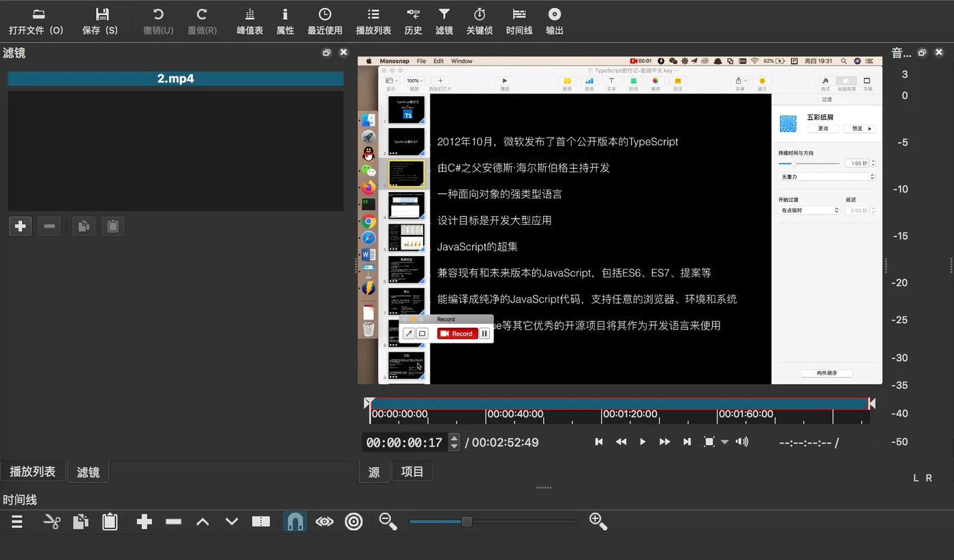Open the 输出 export panel
Image resolution: width=954 pixels, height=560 pixels.
555,22
